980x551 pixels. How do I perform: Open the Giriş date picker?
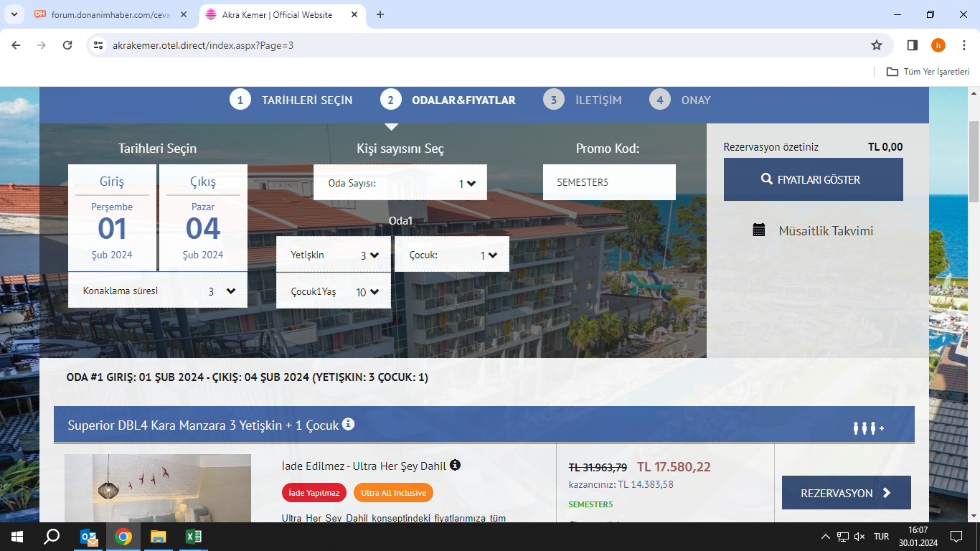point(112,218)
